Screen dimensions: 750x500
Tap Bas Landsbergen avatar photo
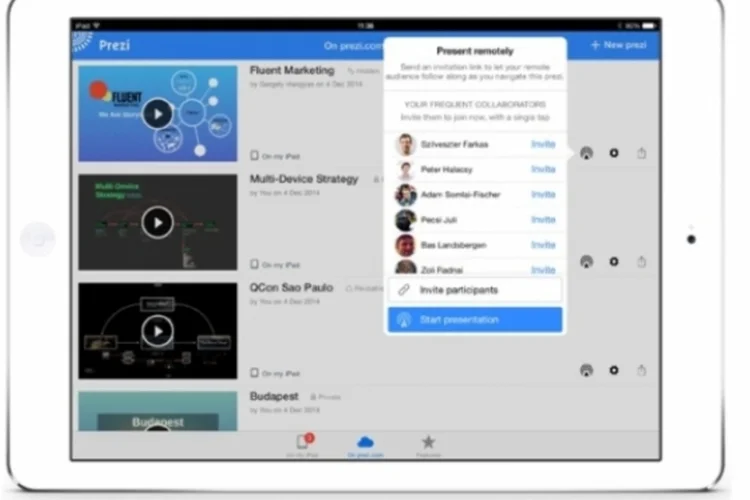[406, 245]
